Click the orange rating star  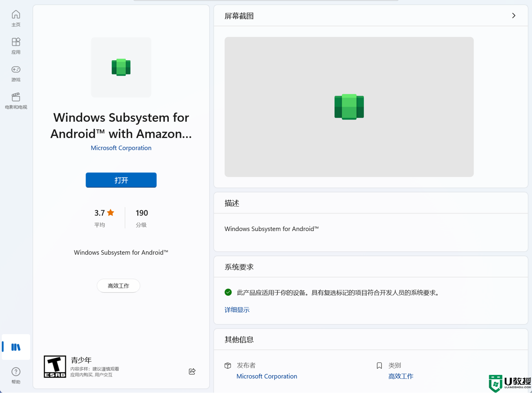110,213
